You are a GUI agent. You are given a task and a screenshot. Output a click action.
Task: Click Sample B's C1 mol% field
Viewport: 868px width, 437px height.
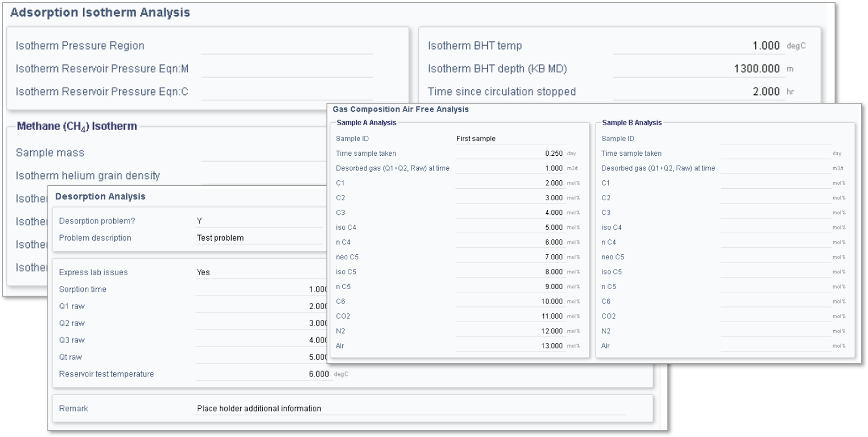(x=775, y=183)
